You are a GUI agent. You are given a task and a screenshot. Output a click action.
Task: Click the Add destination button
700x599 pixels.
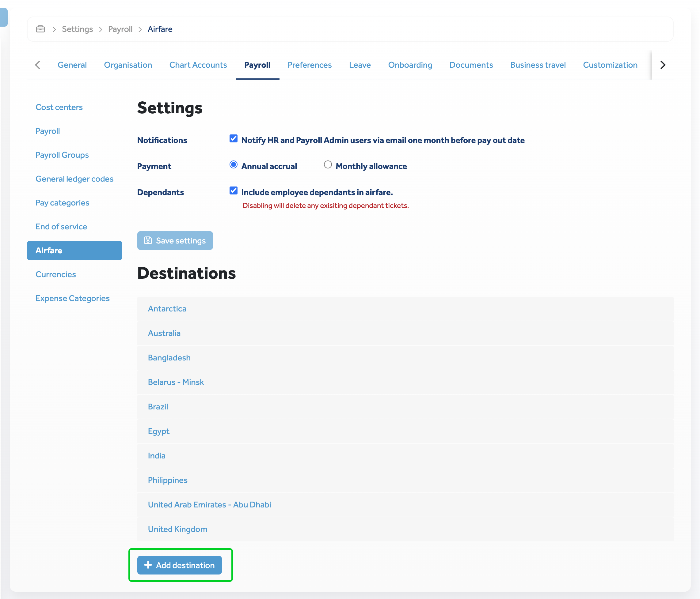point(180,565)
